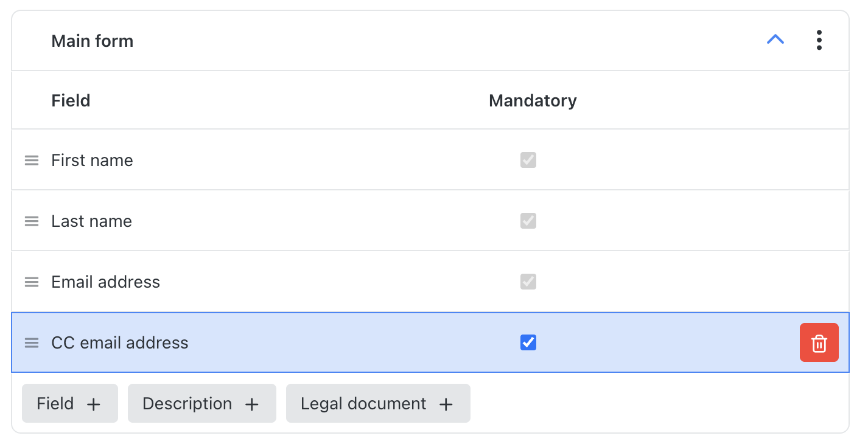Screen dimensions: 868x444
Task: Click the Main form title
Action: pos(93,41)
